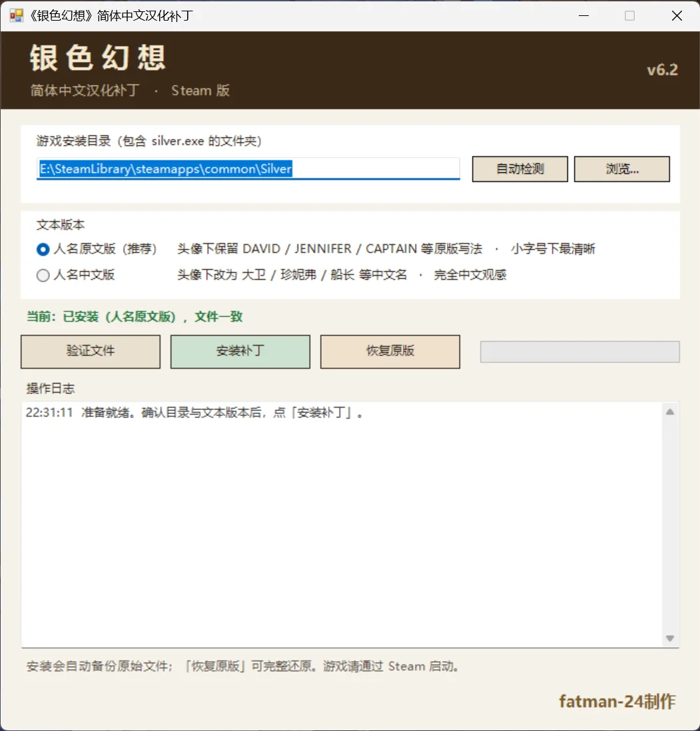
Task: Click the 银色幻想 header title
Action: (97, 59)
